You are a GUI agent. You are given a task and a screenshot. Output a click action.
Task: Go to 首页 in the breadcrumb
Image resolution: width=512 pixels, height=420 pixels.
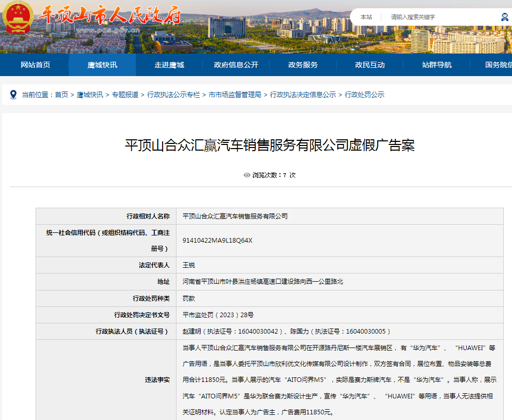coord(61,95)
